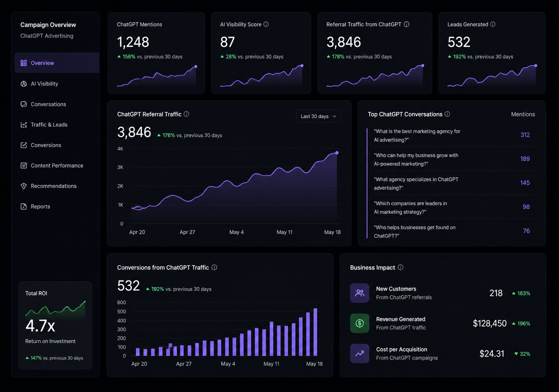Click info icon next to Business Impact
This screenshot has height=392, width=559.
[x=400, y=267]
